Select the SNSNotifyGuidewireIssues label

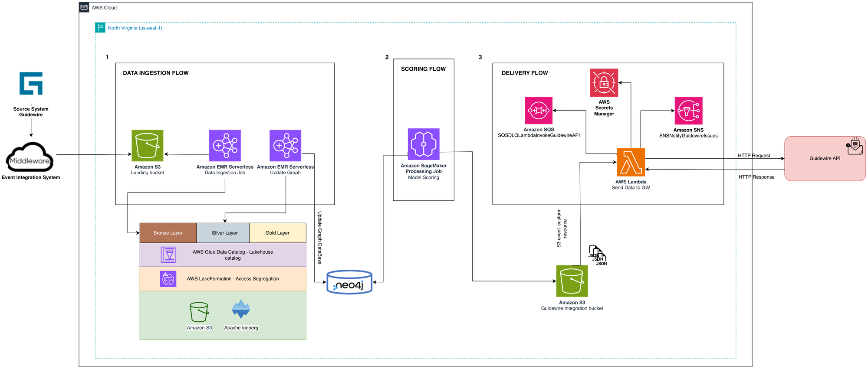(688, 136)
